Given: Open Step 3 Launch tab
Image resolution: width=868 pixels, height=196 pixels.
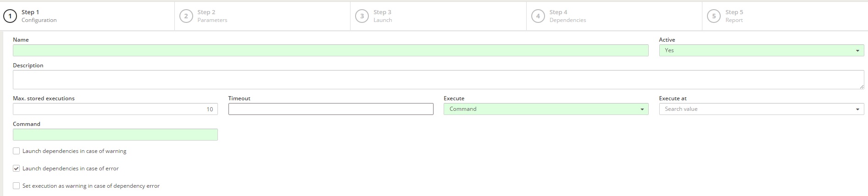Looking at the screenshot, I should tap(438, 16).
